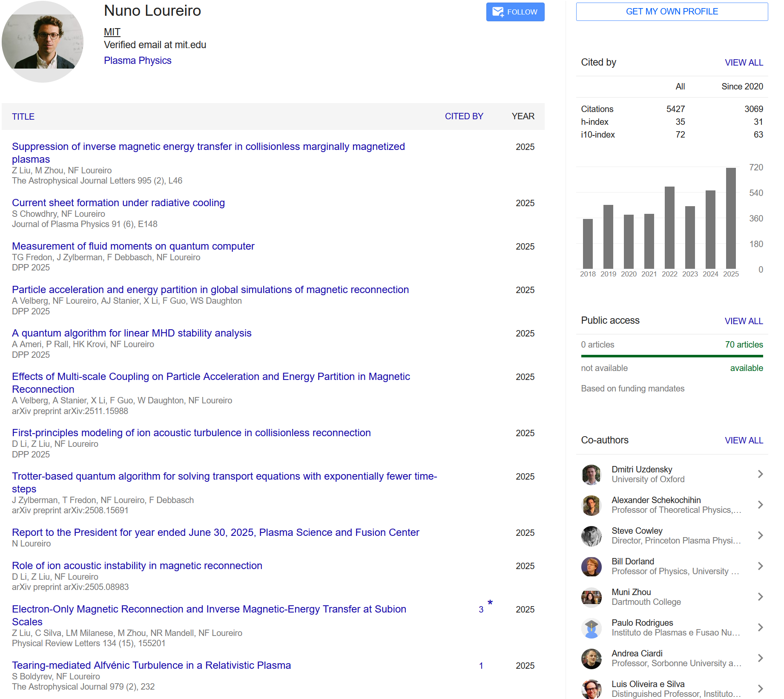The width and height of the screenshot is (784, 699).
Task: Select the Plasma Physics interest link
Action: click(138, 60)
